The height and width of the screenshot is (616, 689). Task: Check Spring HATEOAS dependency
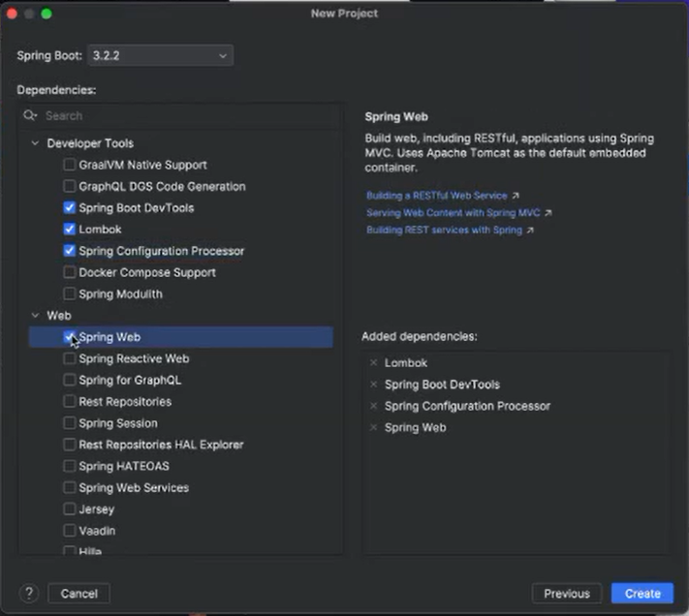tap(69, 466)
